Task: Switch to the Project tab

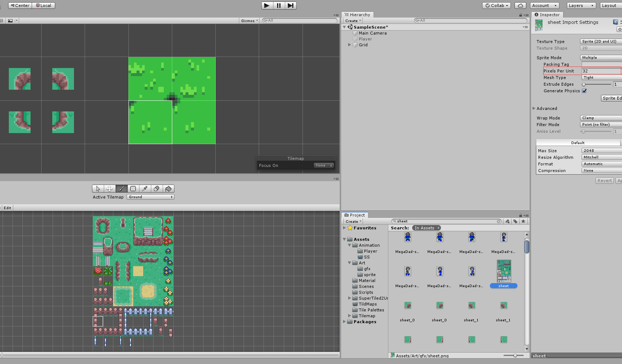Action: [x=354, y=215]
